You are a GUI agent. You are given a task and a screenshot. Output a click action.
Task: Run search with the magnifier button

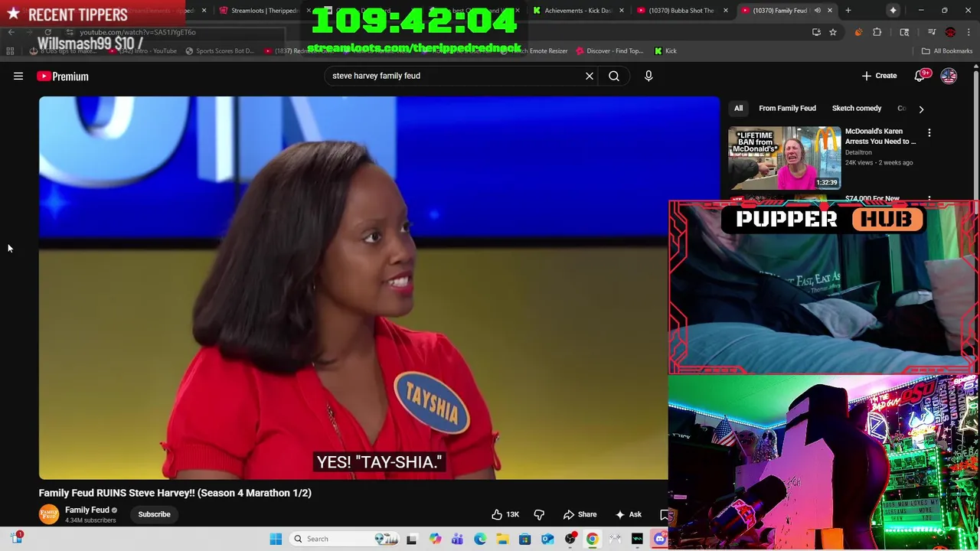coord(614,76)
